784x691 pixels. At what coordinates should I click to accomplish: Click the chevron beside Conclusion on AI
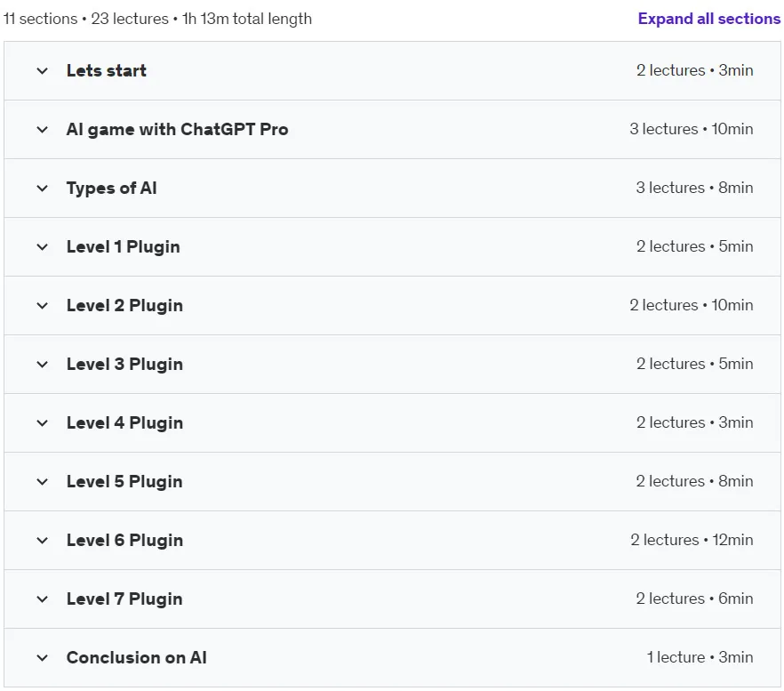tap(43, 657)
